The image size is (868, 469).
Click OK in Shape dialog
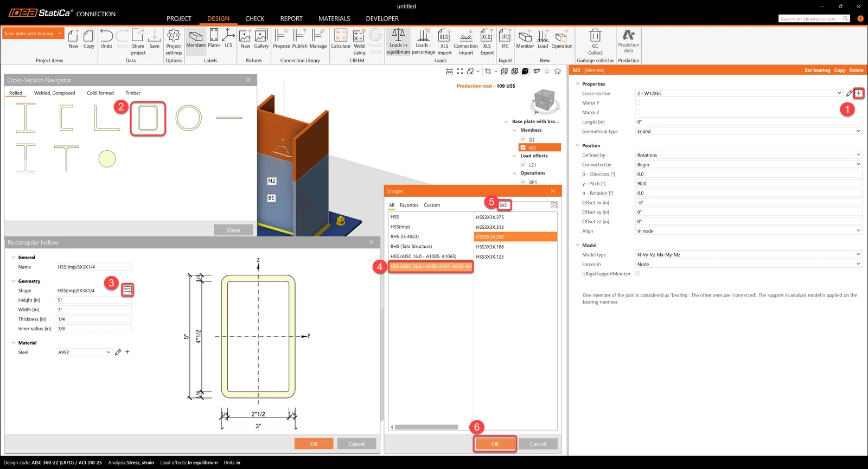pyautogui.click(x=495, y=444)
